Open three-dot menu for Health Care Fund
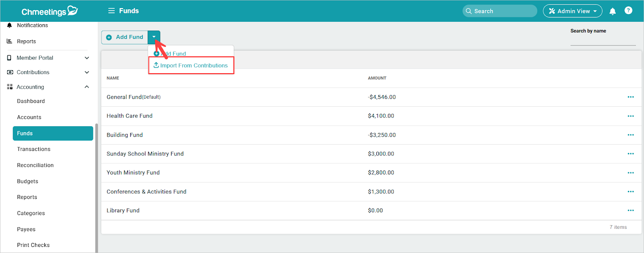 tap(630, 116)
